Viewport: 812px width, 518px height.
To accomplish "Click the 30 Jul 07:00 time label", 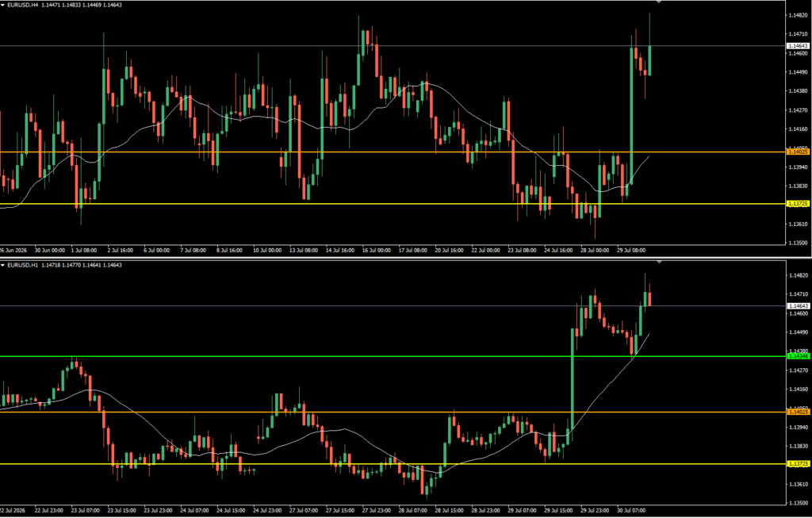I will pos(632,510).
